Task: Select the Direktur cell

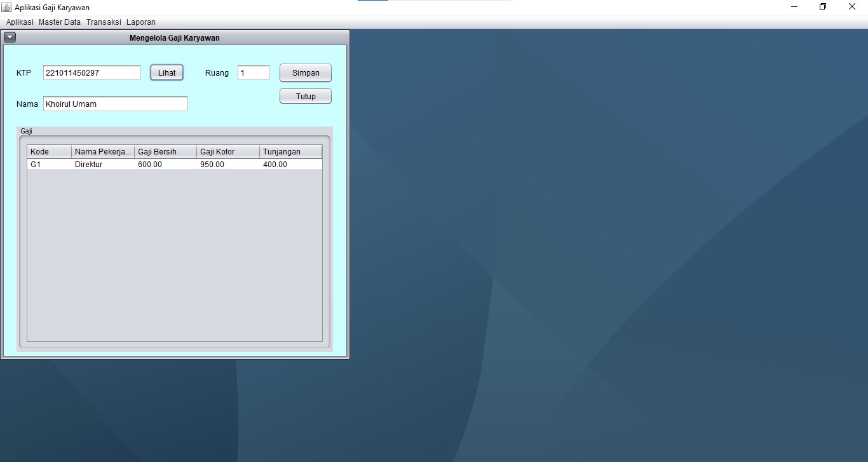Action: (x=103, y=165)
